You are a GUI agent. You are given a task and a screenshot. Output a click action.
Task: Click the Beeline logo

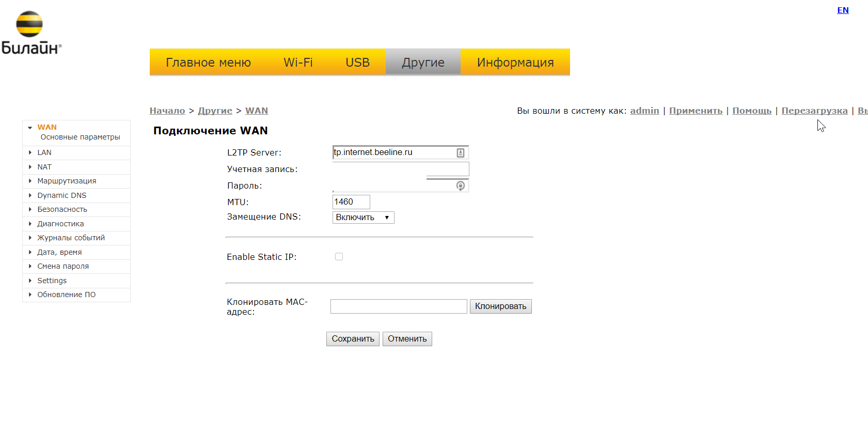point(31,33)
